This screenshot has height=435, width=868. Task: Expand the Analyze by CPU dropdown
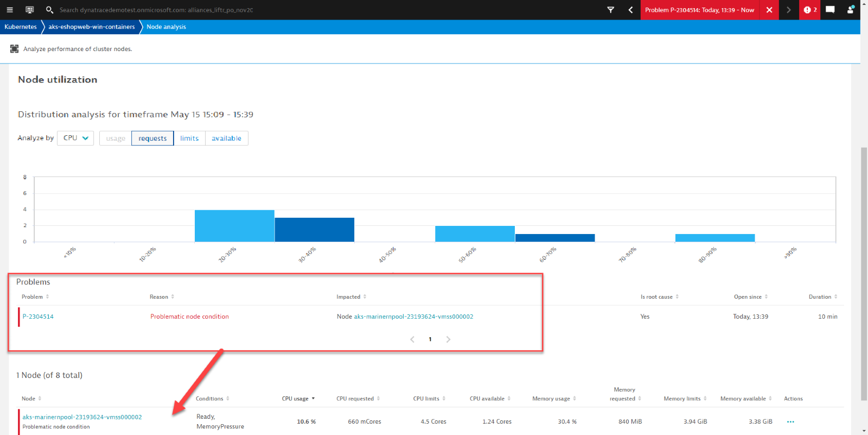tap(75, 138)
